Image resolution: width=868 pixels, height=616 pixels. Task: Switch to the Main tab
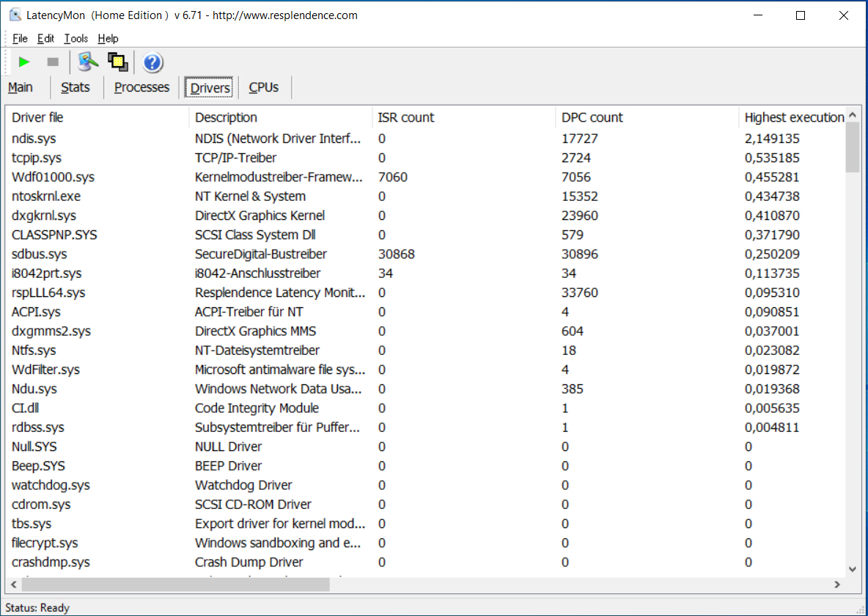pos(21,87)
